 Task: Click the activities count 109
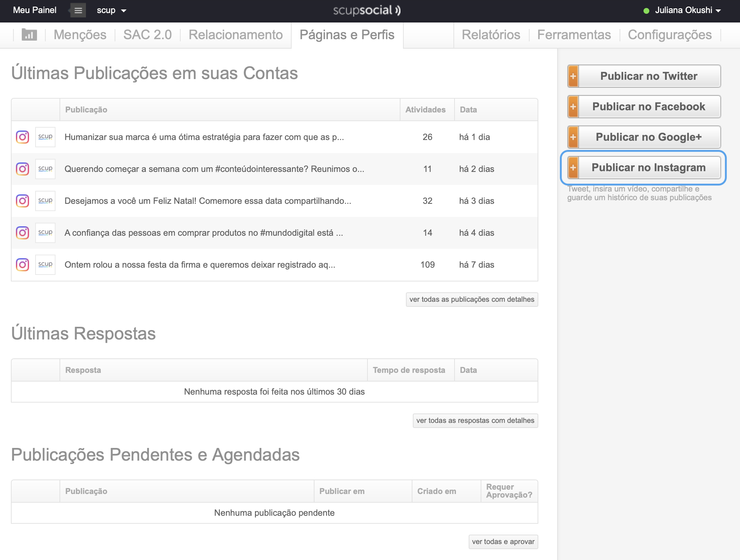[427, 265]
